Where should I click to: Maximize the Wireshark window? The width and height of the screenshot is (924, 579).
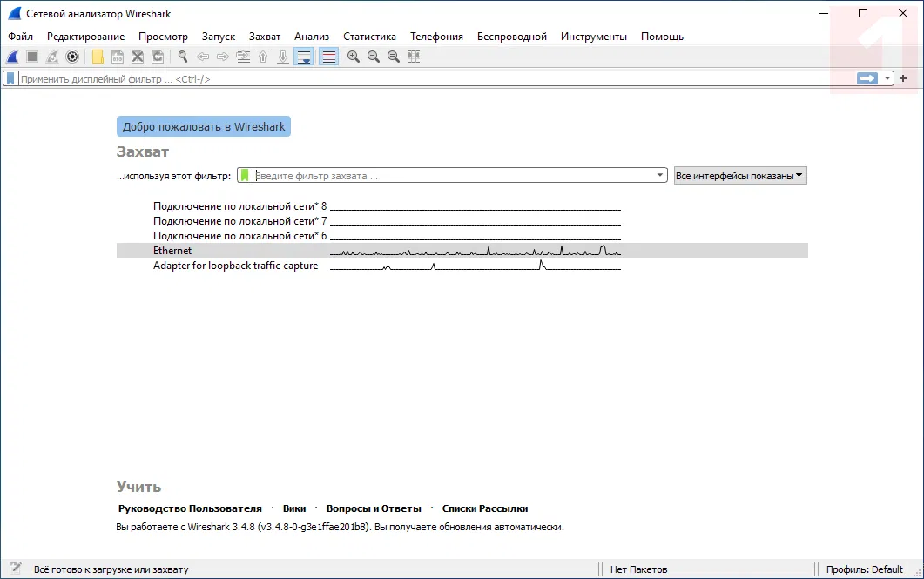point(863,14)
